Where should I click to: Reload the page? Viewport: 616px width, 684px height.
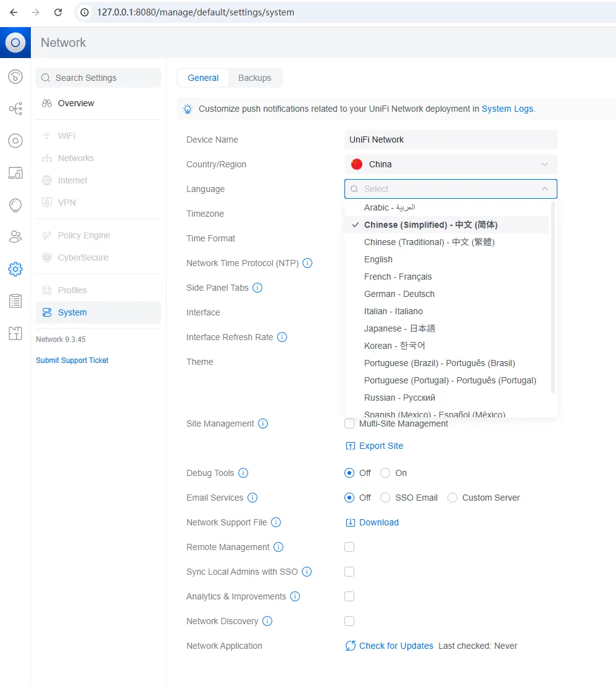[x=58, y=12]
